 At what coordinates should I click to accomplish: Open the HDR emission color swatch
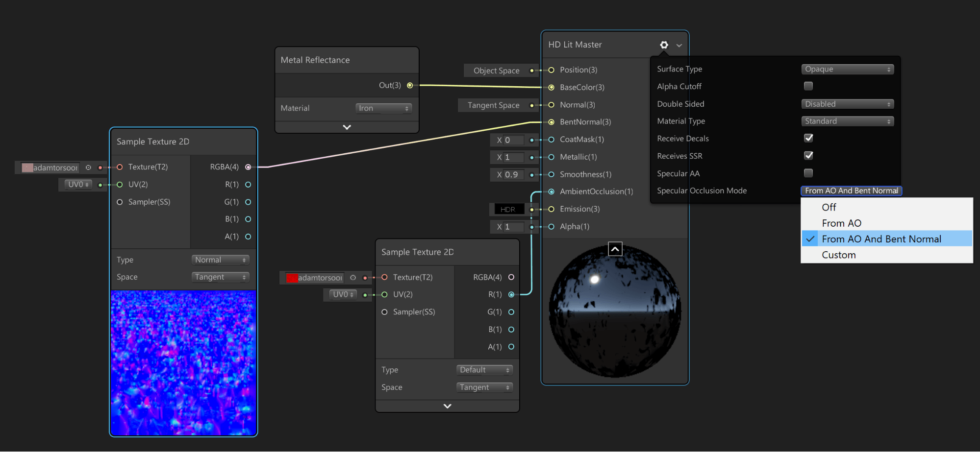(508, 210)
